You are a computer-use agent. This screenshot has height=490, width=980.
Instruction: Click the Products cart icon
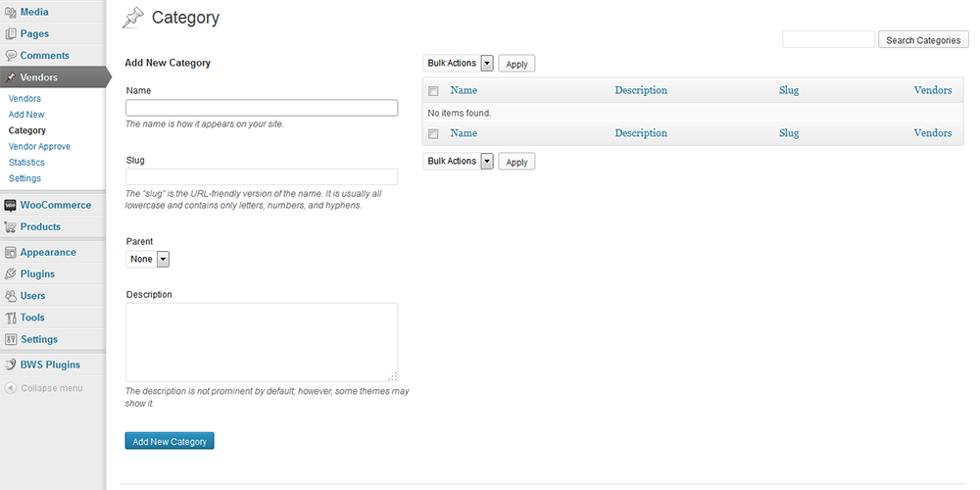click(11, 227)
